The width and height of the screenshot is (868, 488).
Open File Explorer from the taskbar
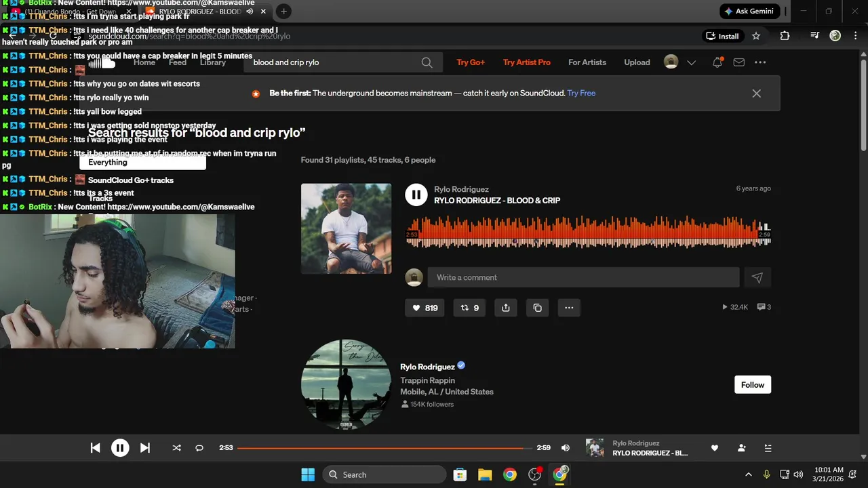pyautogui.click(x=484, y=474)
